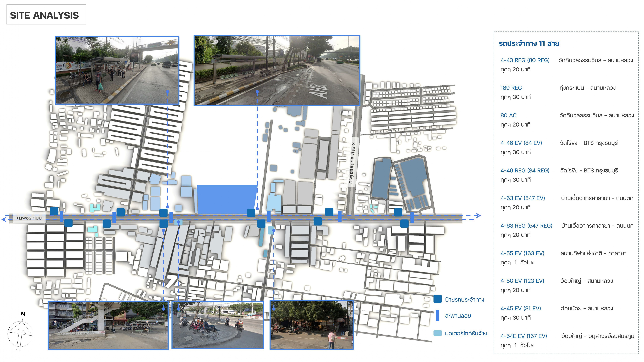The width and height of the screenshot is (644, 362).
Task: Click the สนามกีฬาแห่งชาติ - ศาลายา route description
Action: (594, 253)
